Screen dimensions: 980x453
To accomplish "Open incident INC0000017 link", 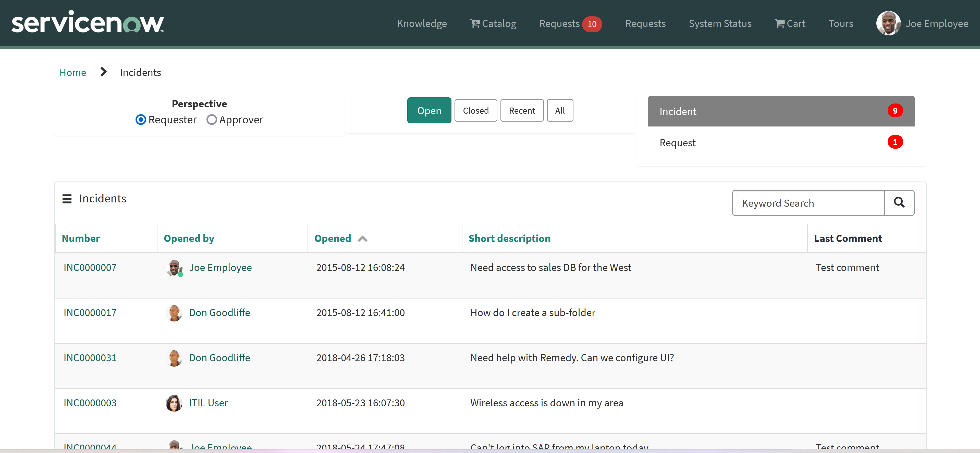I will click(90, 312).
